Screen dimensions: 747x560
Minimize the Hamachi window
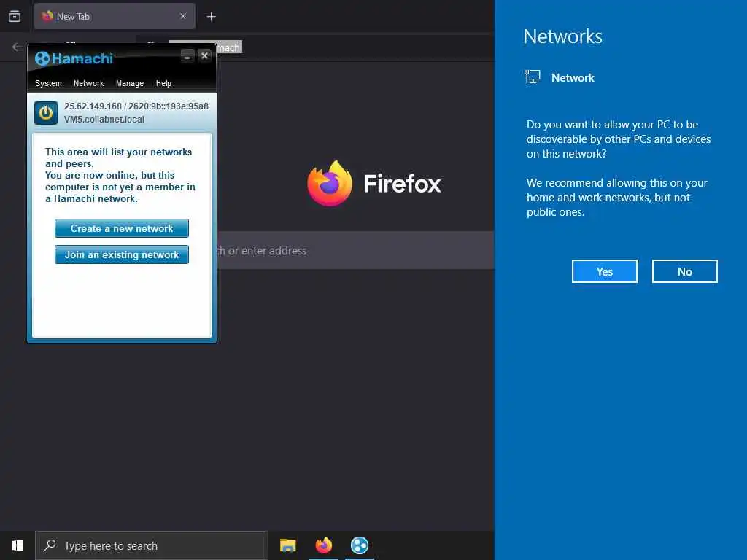tap(187, 56)
